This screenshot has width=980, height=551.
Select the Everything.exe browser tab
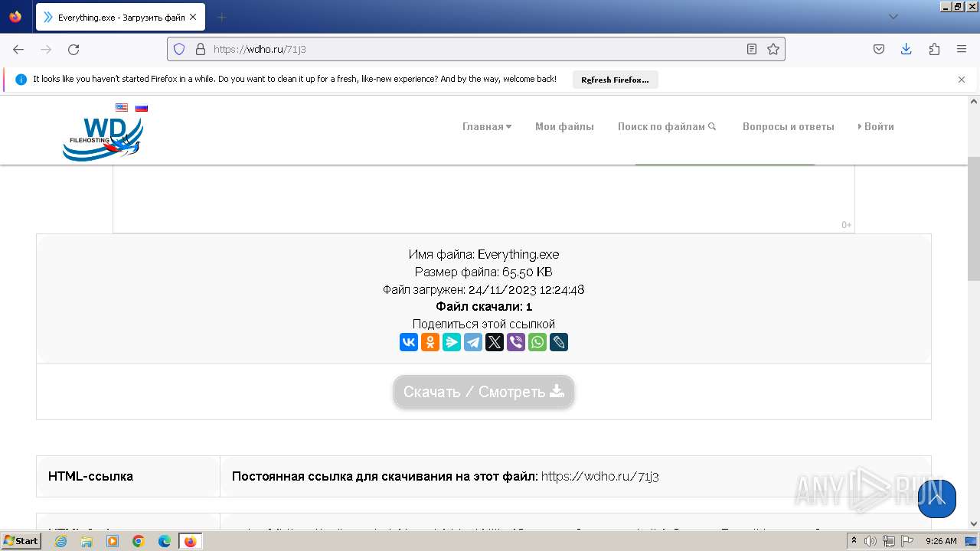pos(120,17)
